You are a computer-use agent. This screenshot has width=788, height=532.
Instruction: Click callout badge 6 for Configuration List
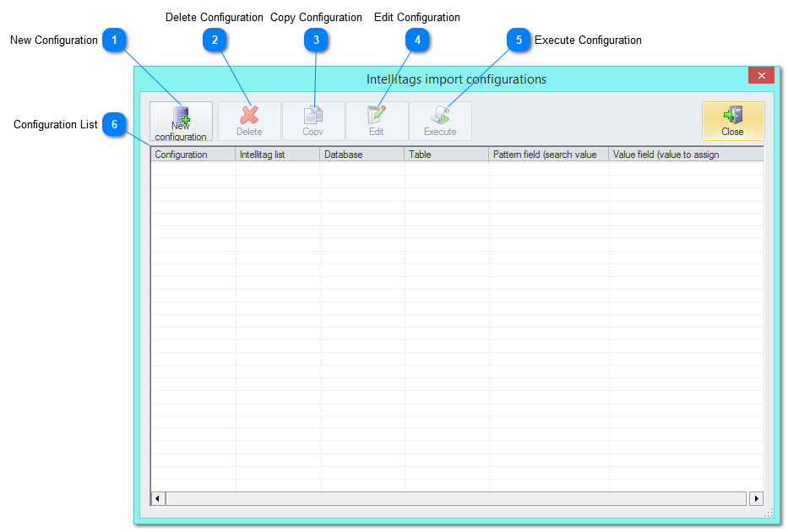[114, 124]
